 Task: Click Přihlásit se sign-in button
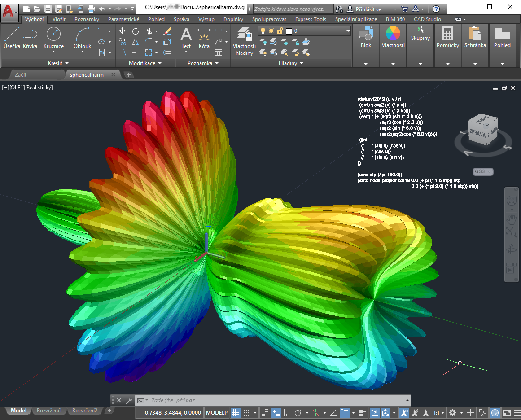click(368, 9)
